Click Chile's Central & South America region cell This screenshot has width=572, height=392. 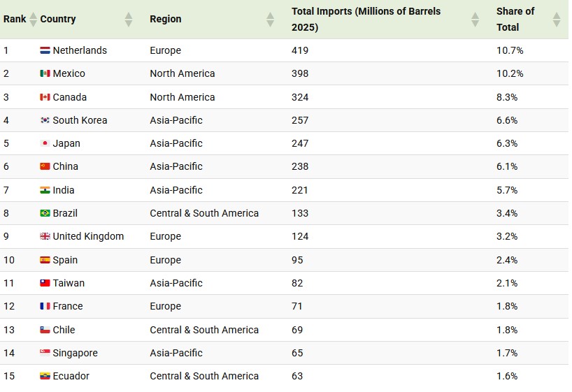pos(204,330)
